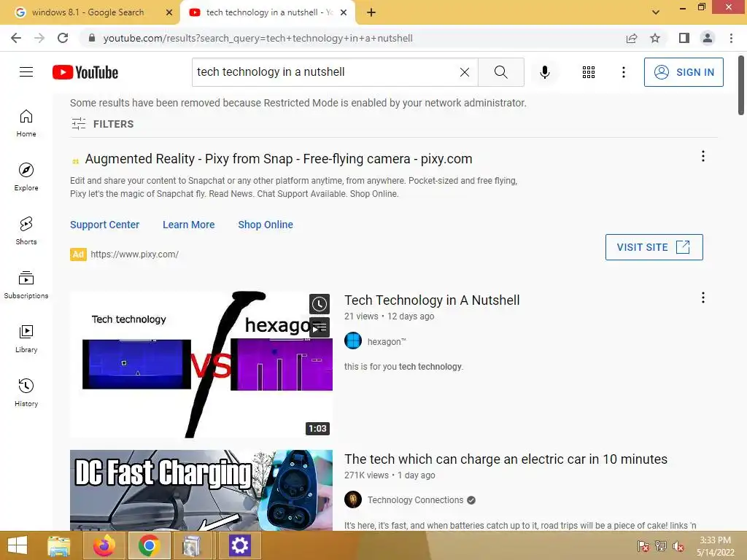The image size is (747, 560).
Task: Reload the current page
Action: (63, 38)
